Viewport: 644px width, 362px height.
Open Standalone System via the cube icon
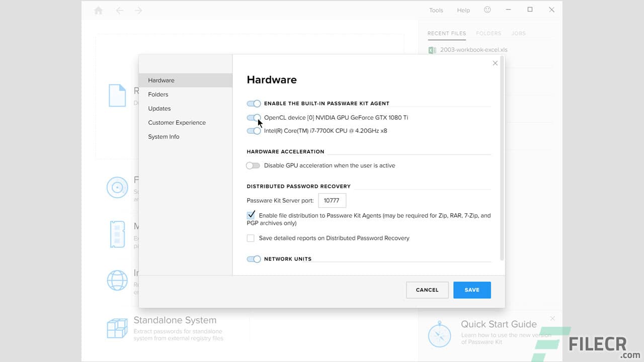click(117, 327)
